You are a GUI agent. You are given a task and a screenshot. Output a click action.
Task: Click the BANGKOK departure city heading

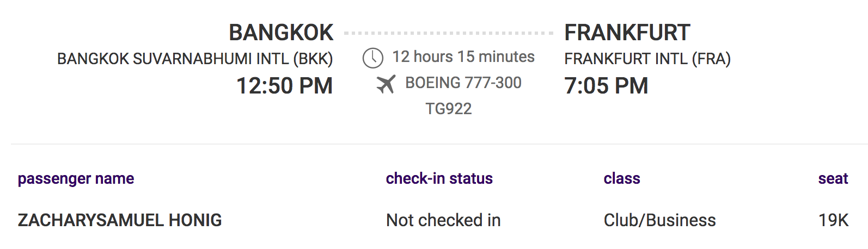point(280,33)
